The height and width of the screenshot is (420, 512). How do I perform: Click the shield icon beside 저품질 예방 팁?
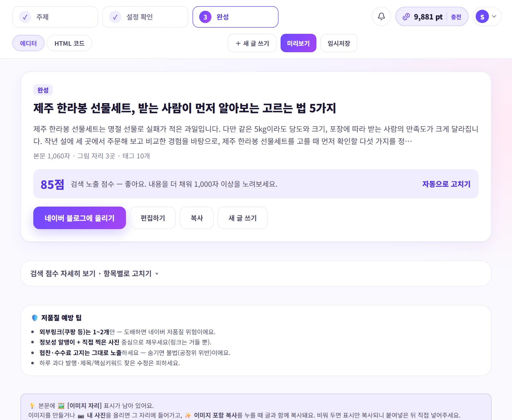coord(34,318)
